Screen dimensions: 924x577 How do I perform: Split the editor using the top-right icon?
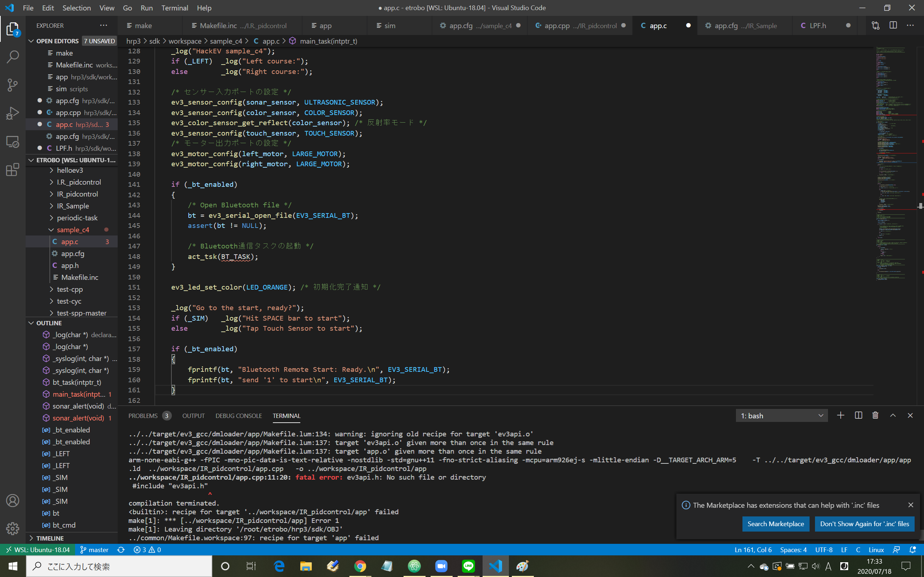[x=893, y=25]
